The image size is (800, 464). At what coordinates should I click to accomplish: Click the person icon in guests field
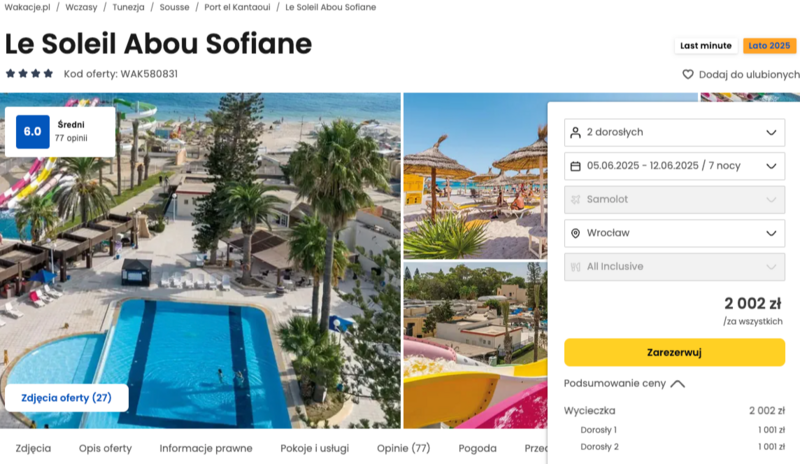(575, 133)
